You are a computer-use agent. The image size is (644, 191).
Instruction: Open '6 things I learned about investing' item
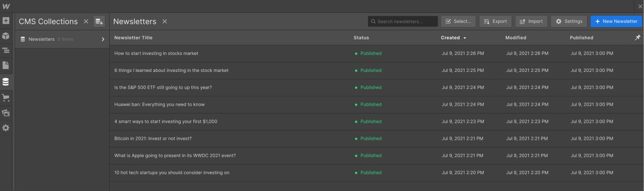[x=171, y=71]
